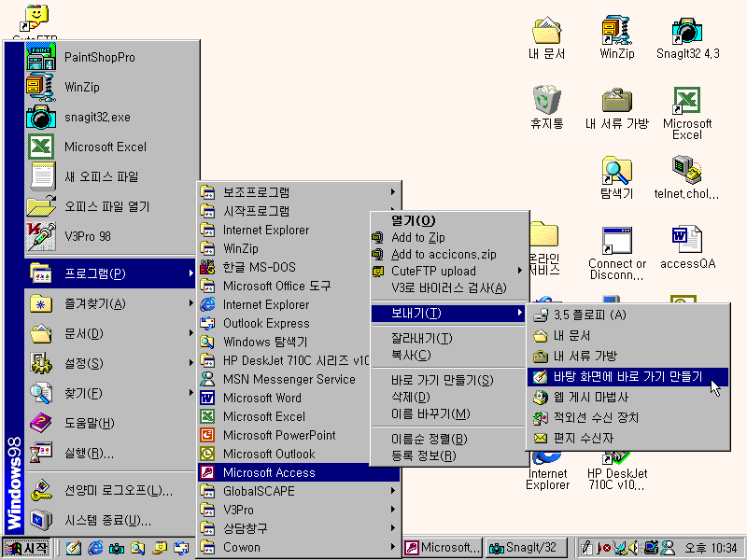Expand the 보조프로그램 program group

[299, 192]
